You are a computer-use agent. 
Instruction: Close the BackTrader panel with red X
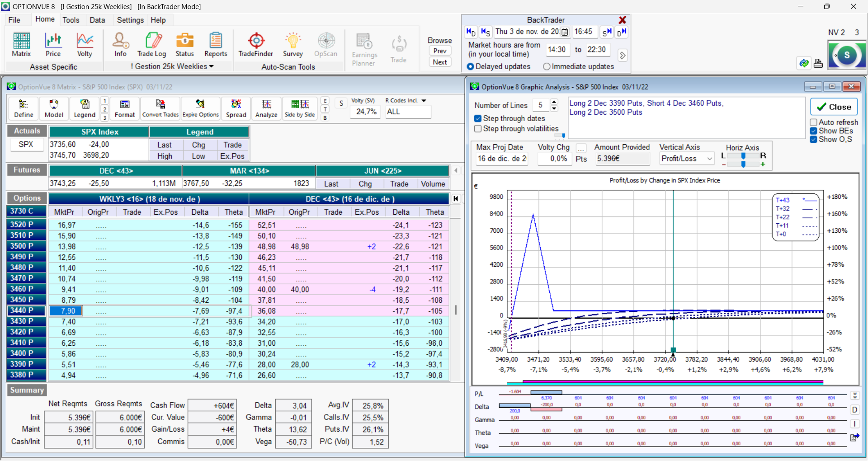[x=622, y=20]
